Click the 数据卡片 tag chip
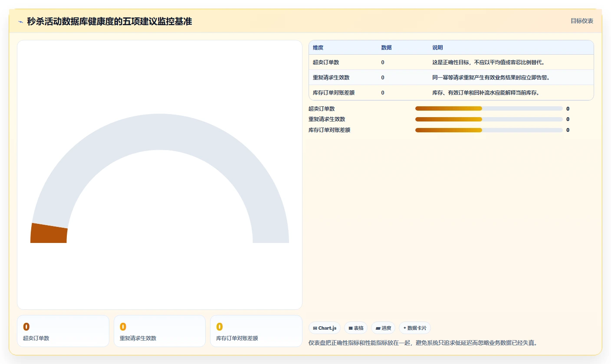Screen dimensions: 611x364 tap(415, 328)
